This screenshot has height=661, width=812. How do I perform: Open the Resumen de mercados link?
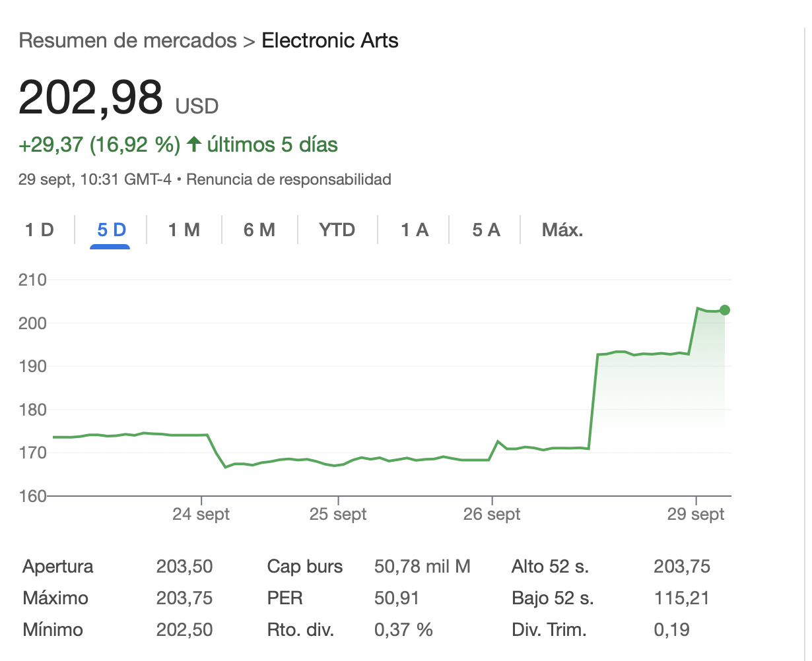127,41
